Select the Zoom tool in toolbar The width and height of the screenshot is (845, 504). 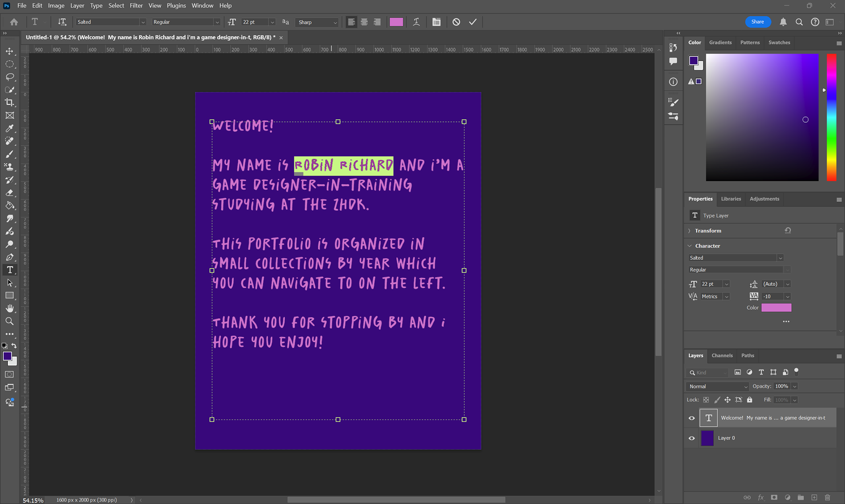coord(9,321)
